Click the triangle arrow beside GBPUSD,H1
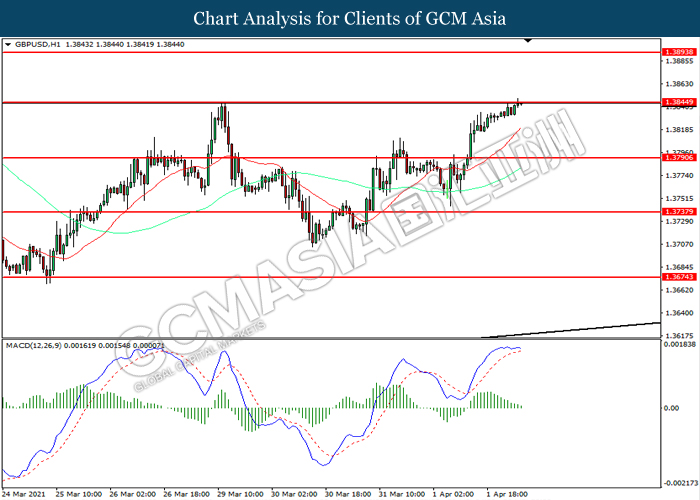The height and width of the screenshot is (500, 700). pyautogui.click(x=8, y=45)
